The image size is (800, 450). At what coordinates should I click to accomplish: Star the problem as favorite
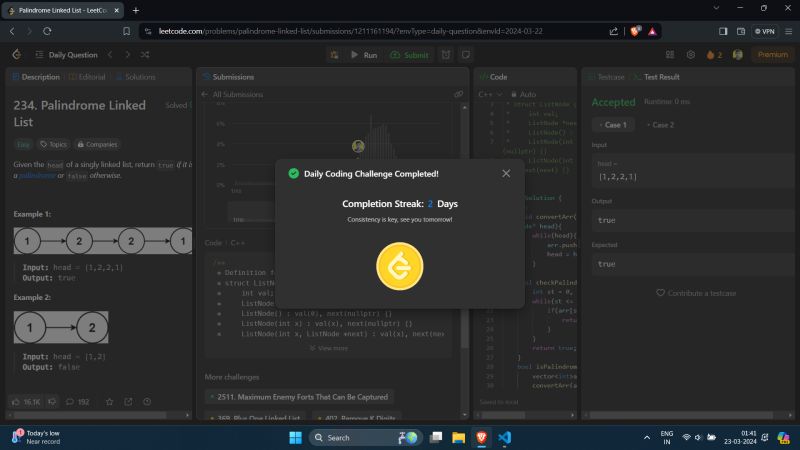109,402
